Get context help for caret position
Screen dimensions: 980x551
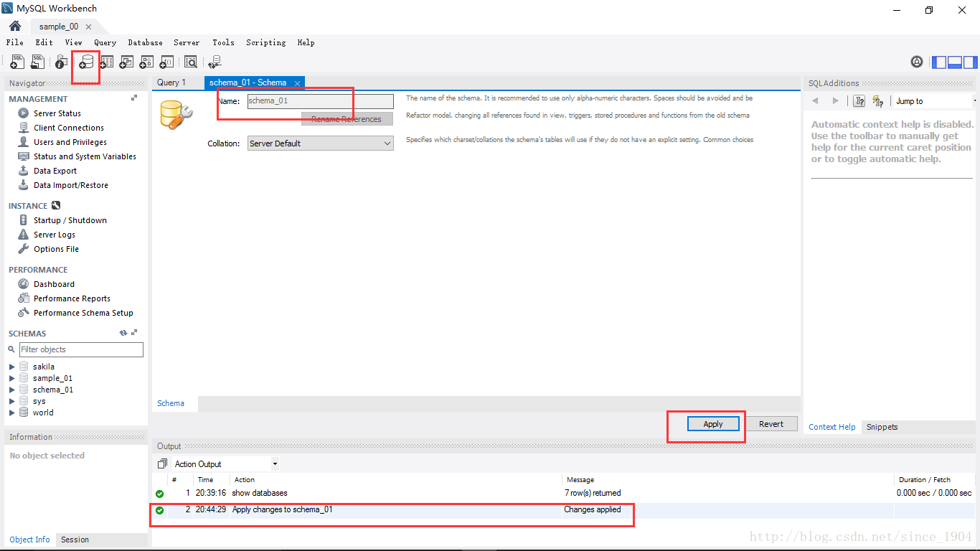click(x=859, y=101)
